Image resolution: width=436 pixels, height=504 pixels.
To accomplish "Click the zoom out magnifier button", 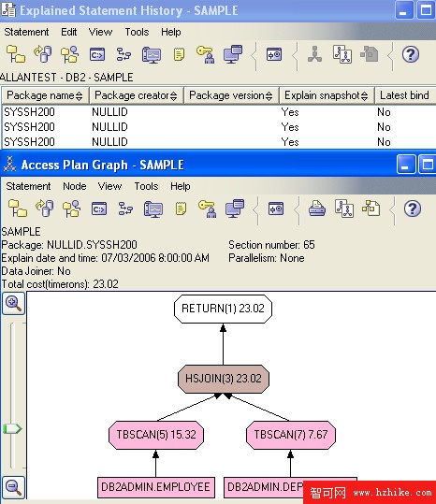I will (13, 487).
